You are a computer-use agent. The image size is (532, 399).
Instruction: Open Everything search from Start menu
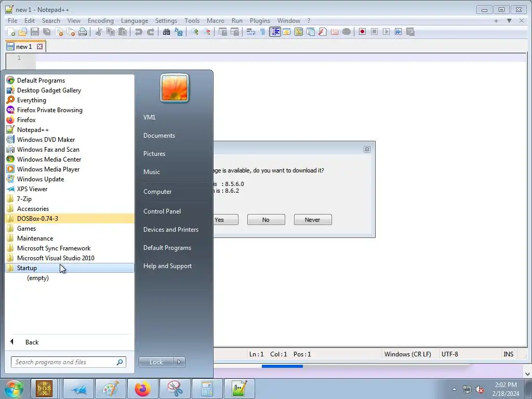(70, 100)
